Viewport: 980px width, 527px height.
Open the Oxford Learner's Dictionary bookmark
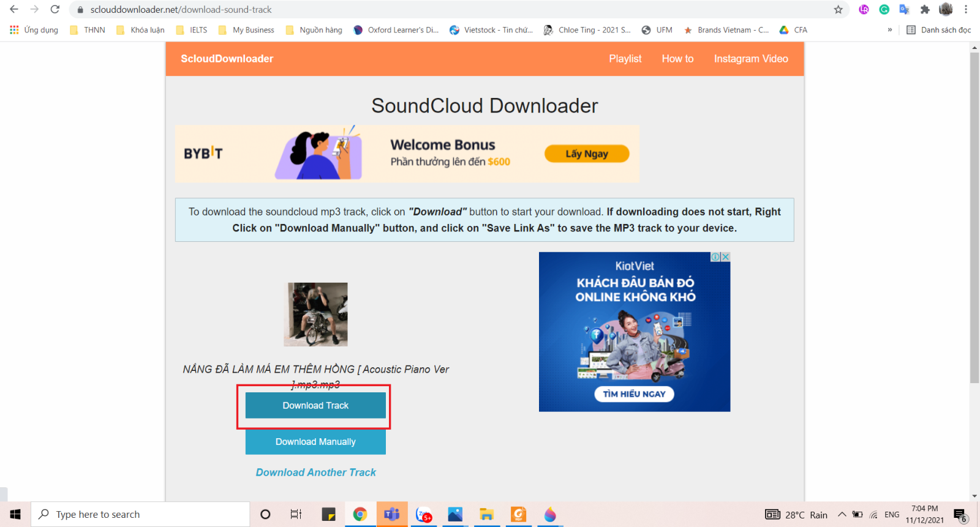pyautogui.click(x=396, y=30)
